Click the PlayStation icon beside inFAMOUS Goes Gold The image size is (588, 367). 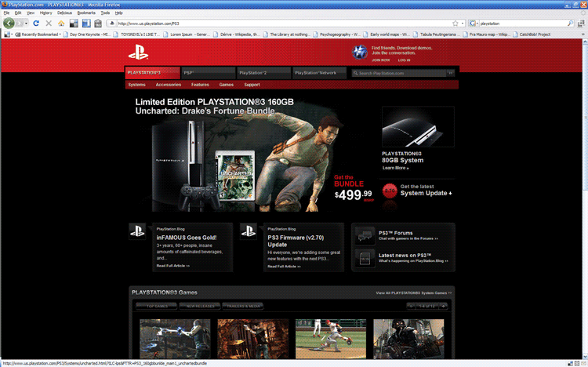coord(137,231)
